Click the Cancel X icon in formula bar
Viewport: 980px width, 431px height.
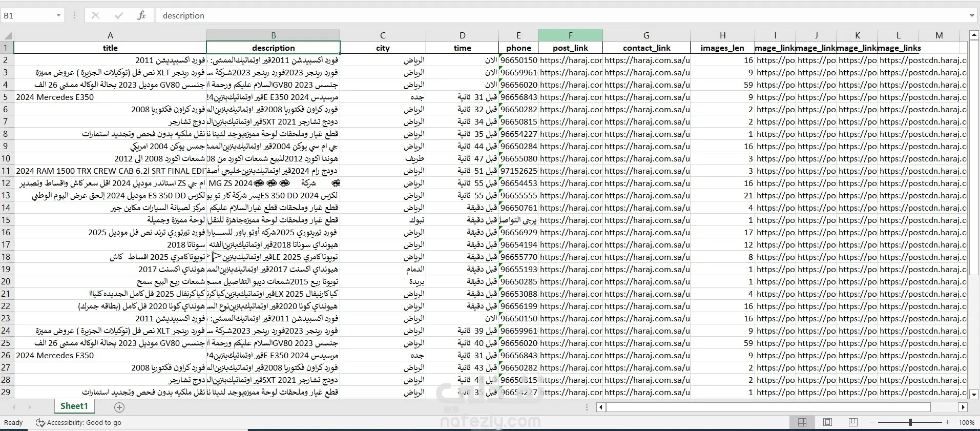pos(95,15)
